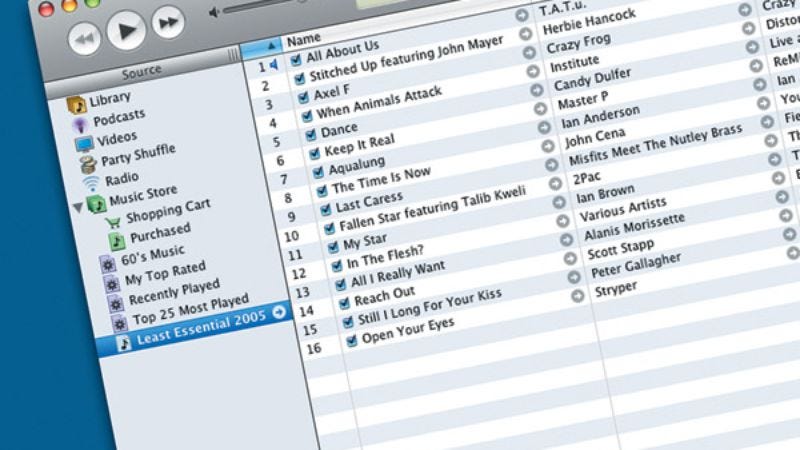Select the artist Scott Stapp
This screenshot has width=800, height=450.
(x=620, y=249)
